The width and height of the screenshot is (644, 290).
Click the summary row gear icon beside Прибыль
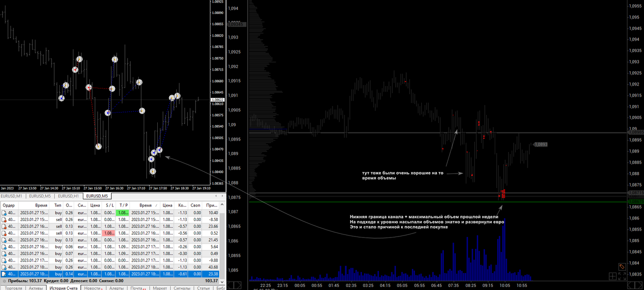[4, 281]
